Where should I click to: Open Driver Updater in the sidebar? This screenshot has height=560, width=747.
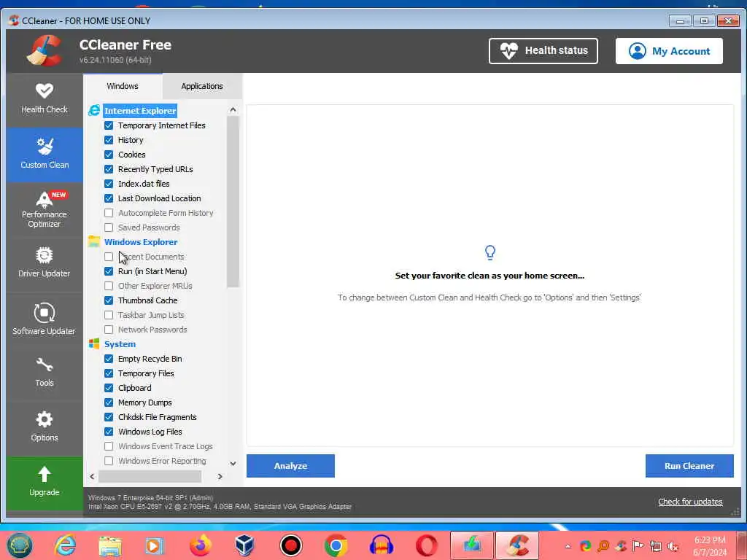(x=44, y=262)
